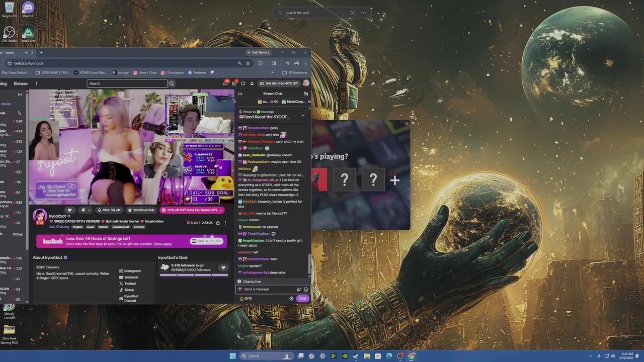644x362 pixels.
Task: Open chat community users icon
Action: pyautogui.click(x=306, y=94)
